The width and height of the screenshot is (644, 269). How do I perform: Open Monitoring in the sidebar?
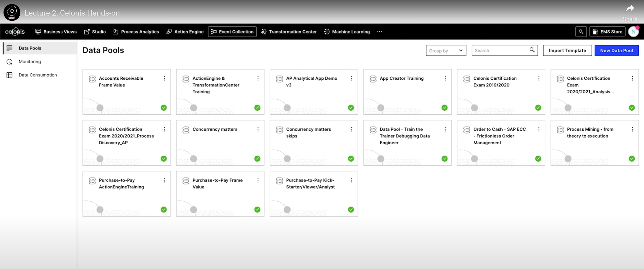pos(40,62)
